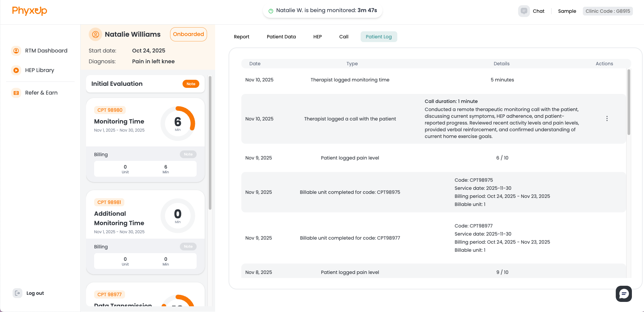Click Natalie Williams' profile avatar icon

(95, 34)
